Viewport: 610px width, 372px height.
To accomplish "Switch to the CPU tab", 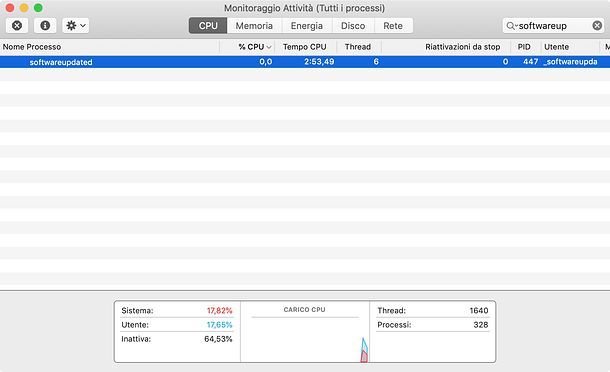I will click(208, 26).
